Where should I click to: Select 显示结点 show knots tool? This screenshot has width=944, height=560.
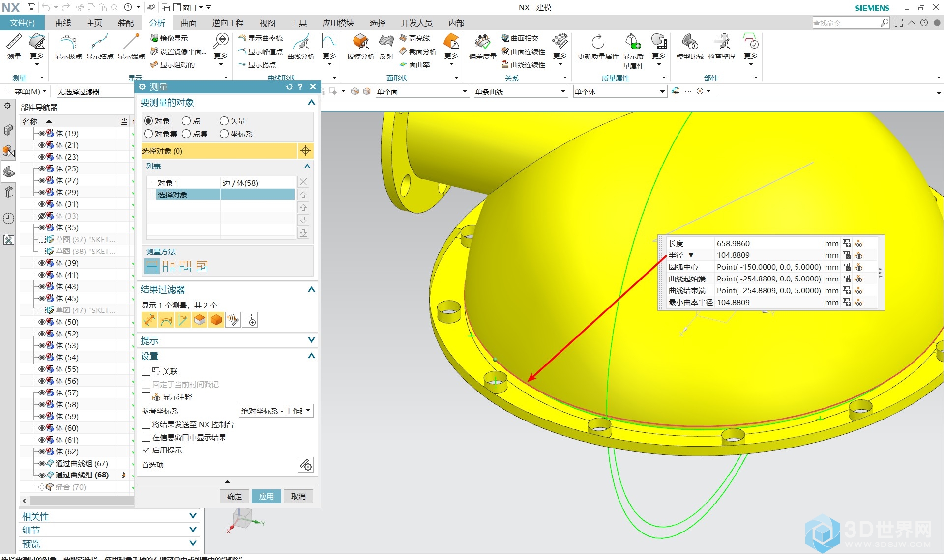(x=100, y=47)
